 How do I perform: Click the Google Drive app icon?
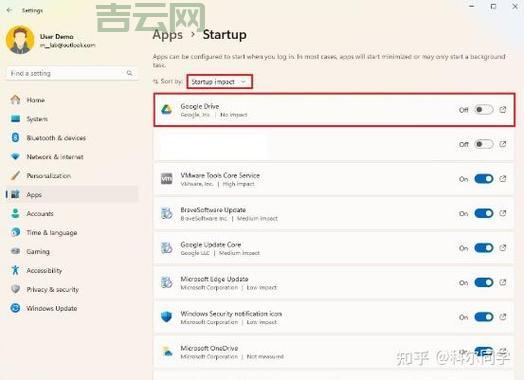pos(166,110)
